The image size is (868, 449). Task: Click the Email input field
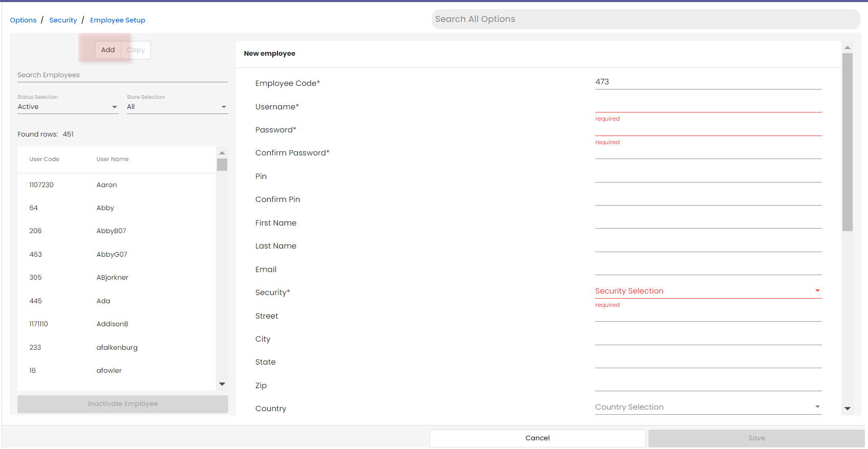coord(708,268)
